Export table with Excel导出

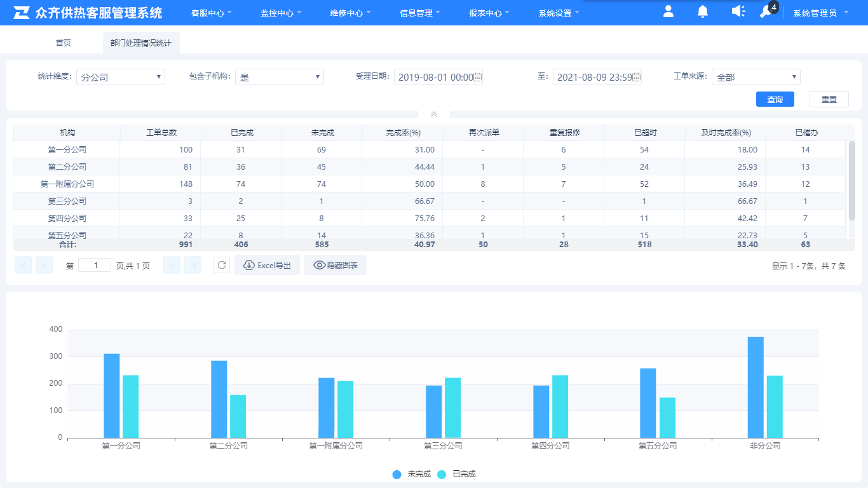[268, 265]
